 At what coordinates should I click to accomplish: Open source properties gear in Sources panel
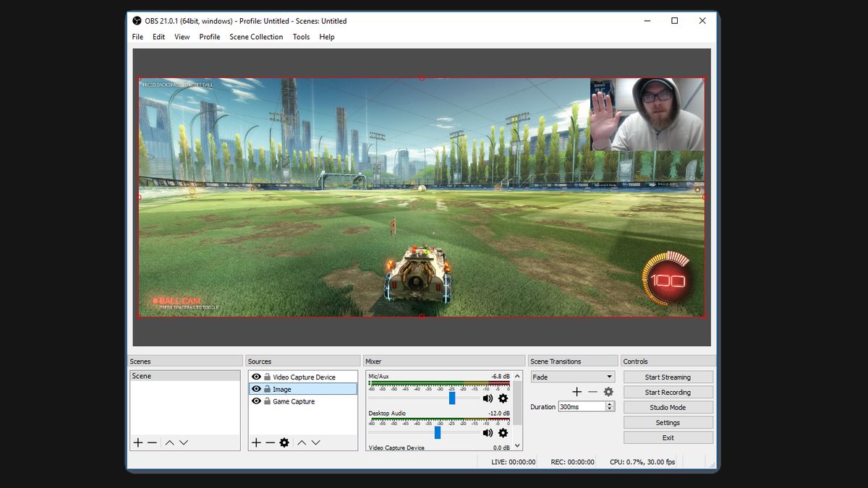pos(284,442)
